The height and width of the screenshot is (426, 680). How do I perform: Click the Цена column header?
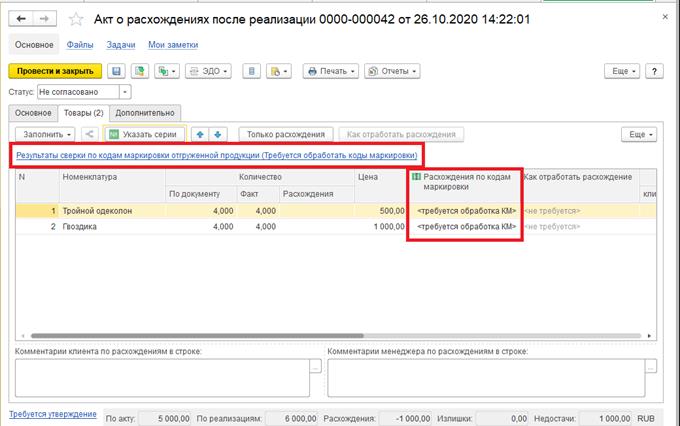click(380, 186)
